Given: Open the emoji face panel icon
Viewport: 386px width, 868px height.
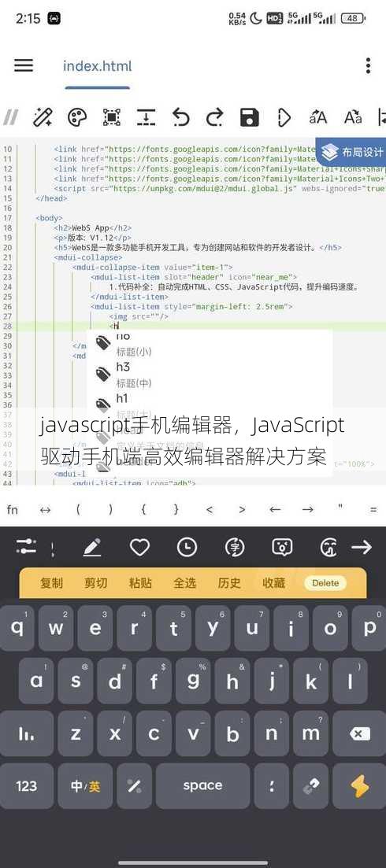Looking at the screenshot, I should [282, 548].
